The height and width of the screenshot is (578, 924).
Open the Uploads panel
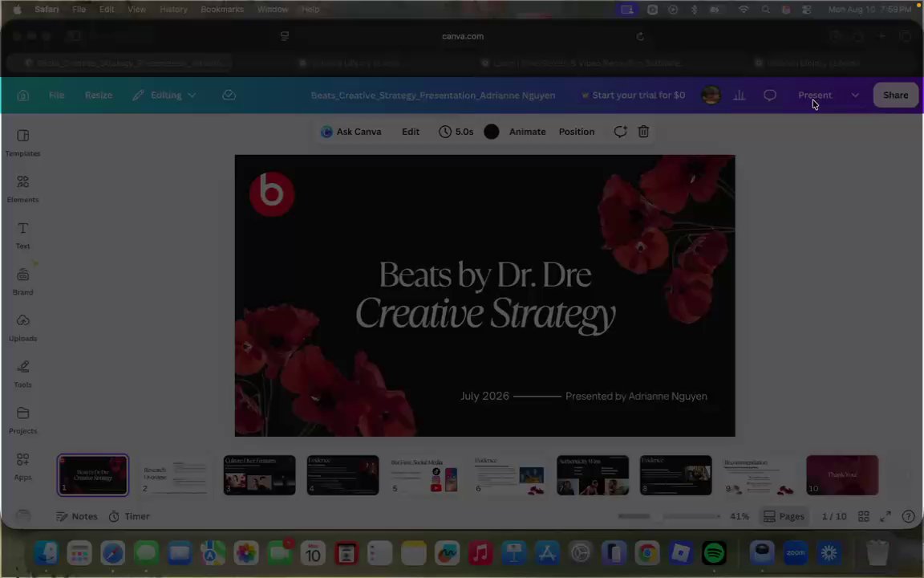(23, 328)
